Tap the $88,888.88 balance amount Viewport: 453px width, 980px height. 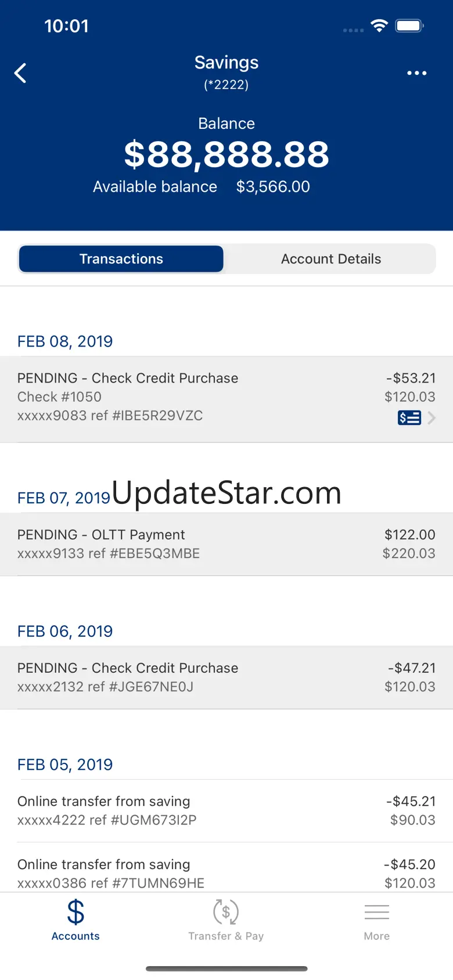tap(227, 154)
